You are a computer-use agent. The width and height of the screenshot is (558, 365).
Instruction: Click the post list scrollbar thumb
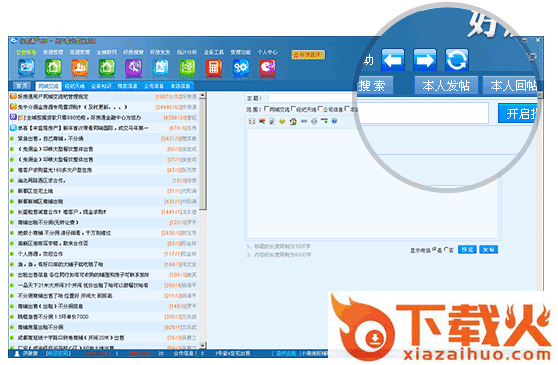point(202,154)
